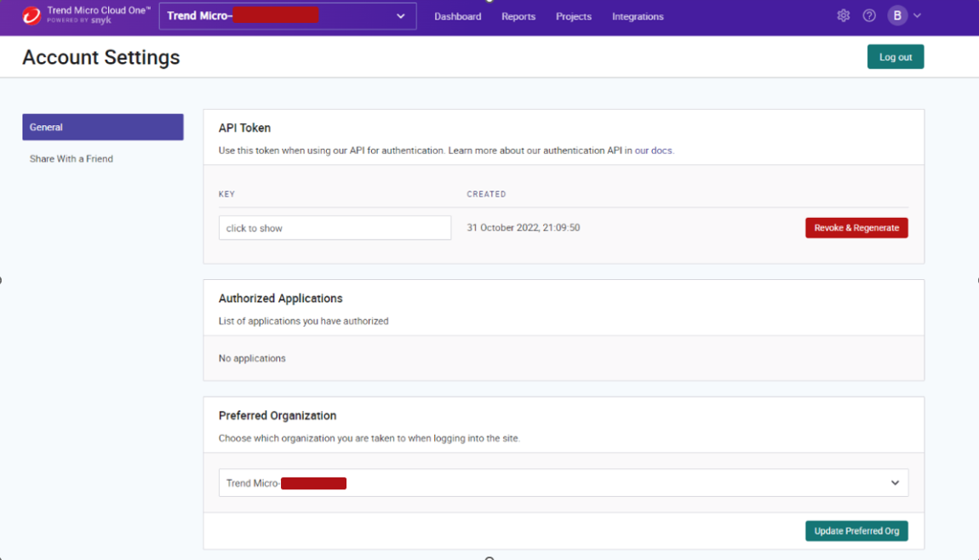Viewport: 979px width, 560px height.
Task: Follow the docs link for the authentication API
Action: point(661,151)
